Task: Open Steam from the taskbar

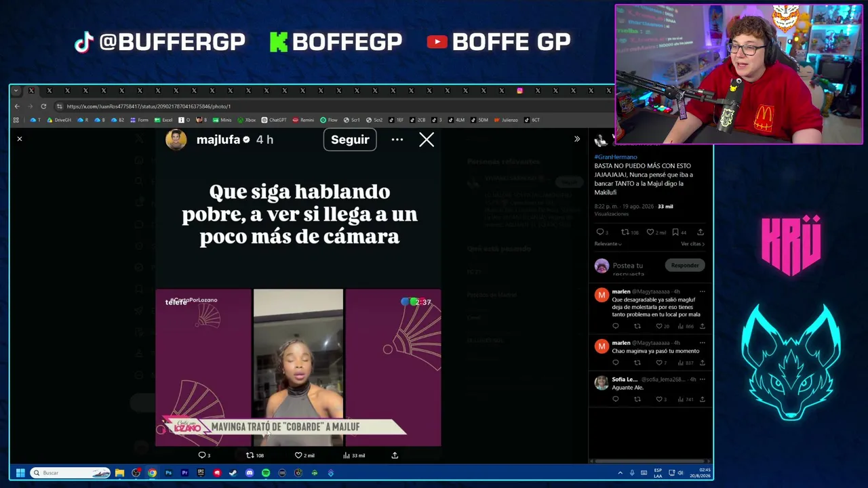Action: point(233,473)
